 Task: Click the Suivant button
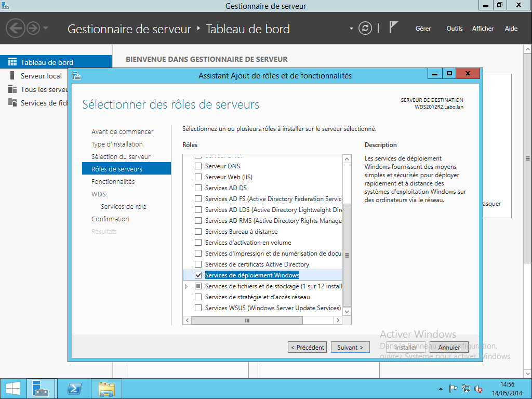click(350, 347)
